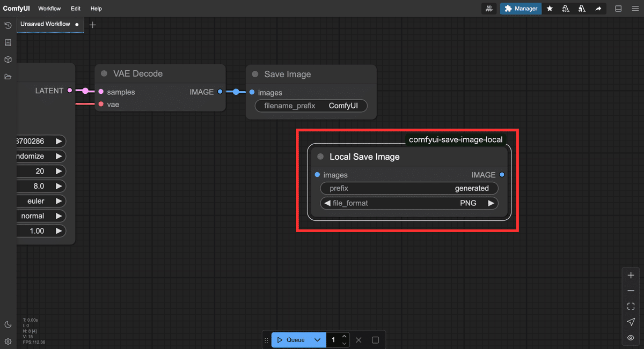Click images input slot on Local Save Image
644x349 pixels.
(318, 175)
